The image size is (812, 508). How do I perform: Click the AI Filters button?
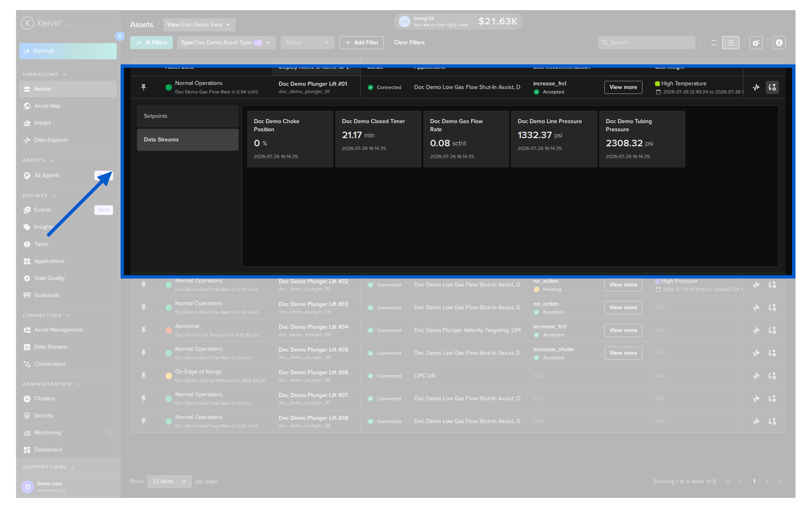tap(151, 43)
